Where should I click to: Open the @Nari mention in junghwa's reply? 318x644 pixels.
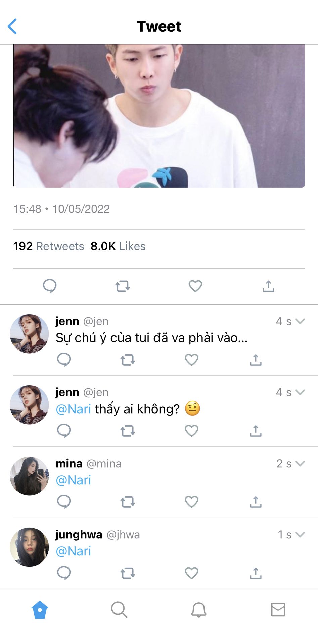(74, 551)
